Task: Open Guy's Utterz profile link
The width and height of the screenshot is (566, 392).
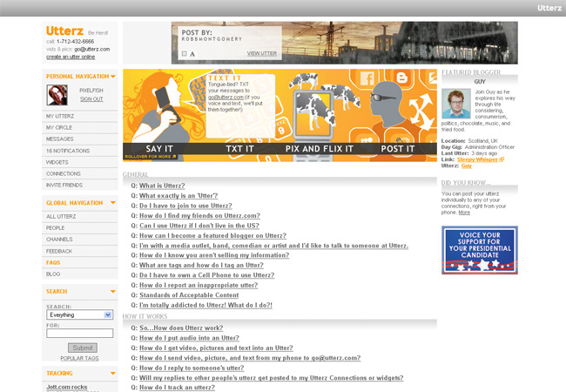Action: (x=467, y=166)
